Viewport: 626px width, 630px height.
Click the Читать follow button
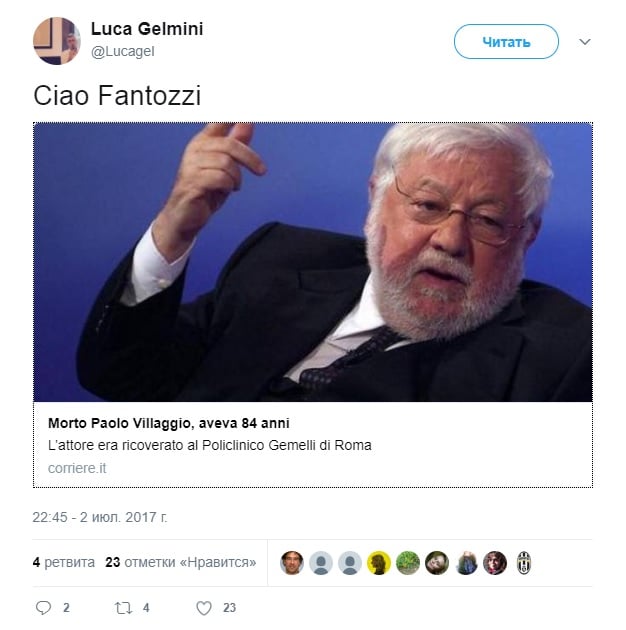pos(506,41)
